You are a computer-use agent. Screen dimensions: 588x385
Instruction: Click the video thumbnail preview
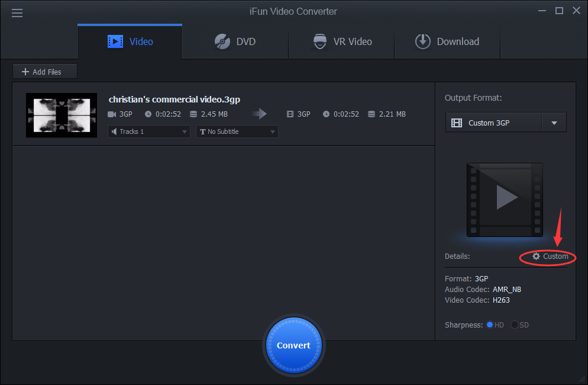click(62, 115)
